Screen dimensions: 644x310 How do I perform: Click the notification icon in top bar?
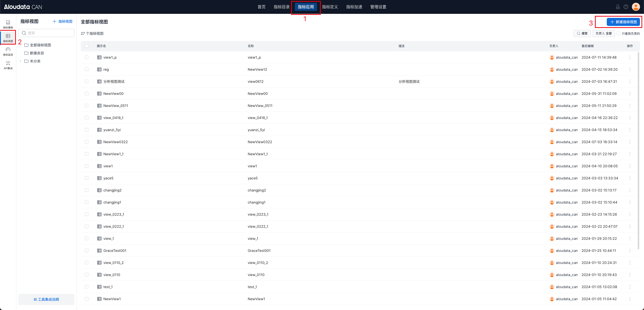coord(618,7)
